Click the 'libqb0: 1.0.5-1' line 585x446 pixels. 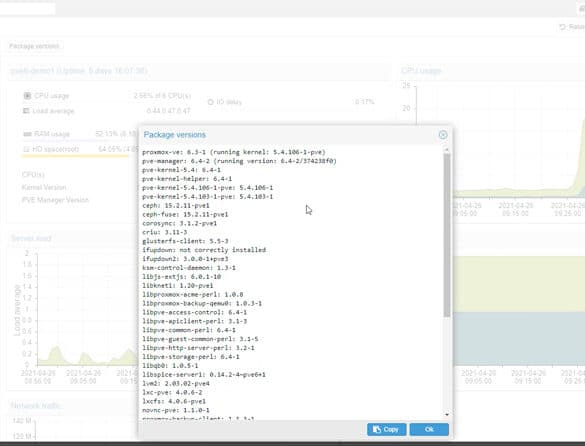(x=170, y=365)
